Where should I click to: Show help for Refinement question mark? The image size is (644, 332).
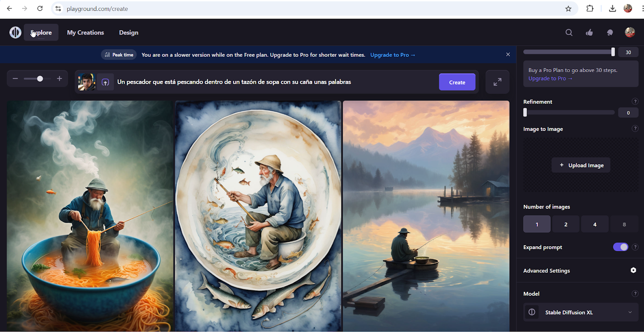(635, 101)
